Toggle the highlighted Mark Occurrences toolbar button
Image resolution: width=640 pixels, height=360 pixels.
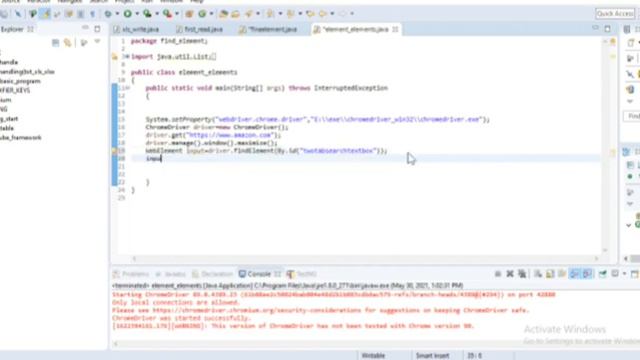45,14
